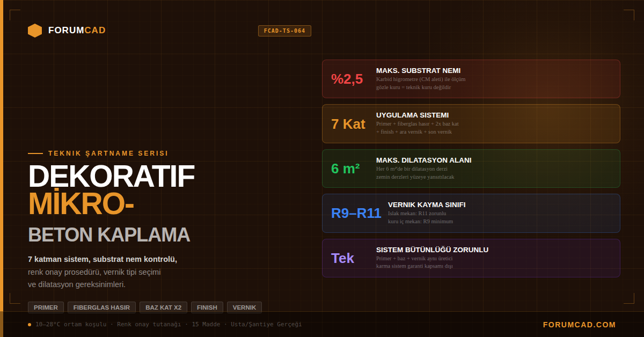Select the FCAD-TS-064 document code badge
The width and height of the screenshot is (644, 337).
(284, 31)
